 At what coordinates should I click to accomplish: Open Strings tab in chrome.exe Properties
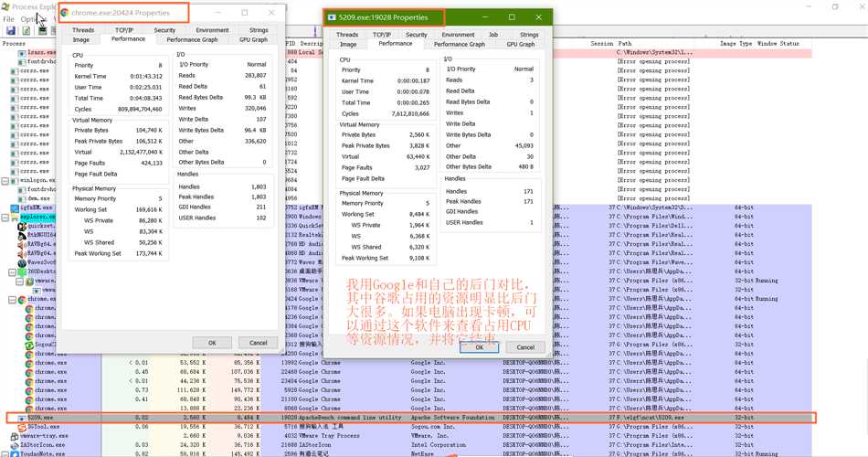[259, 30]
